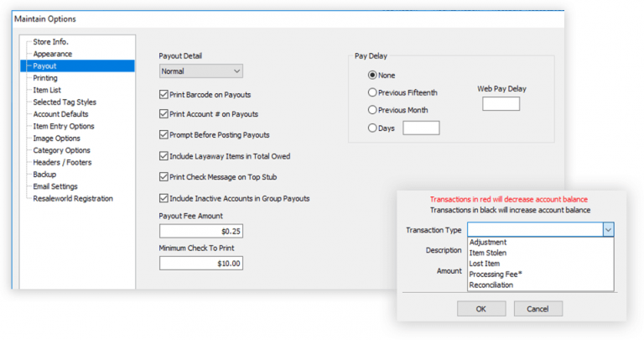Toggle Include Layaway Items in Total Owed

point(164,155)
